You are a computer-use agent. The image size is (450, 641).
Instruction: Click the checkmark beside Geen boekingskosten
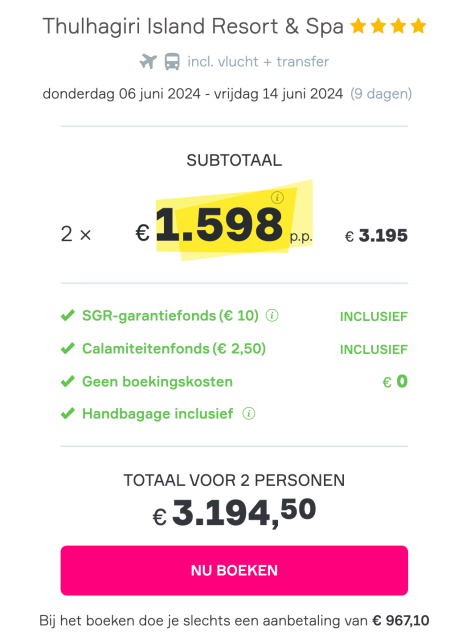pyautogui.click(x=68, y=381)
